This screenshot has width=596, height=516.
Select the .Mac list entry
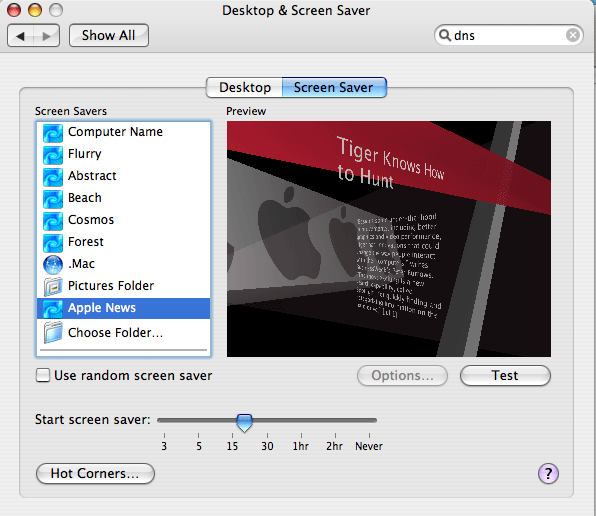[x=123, y=264]
